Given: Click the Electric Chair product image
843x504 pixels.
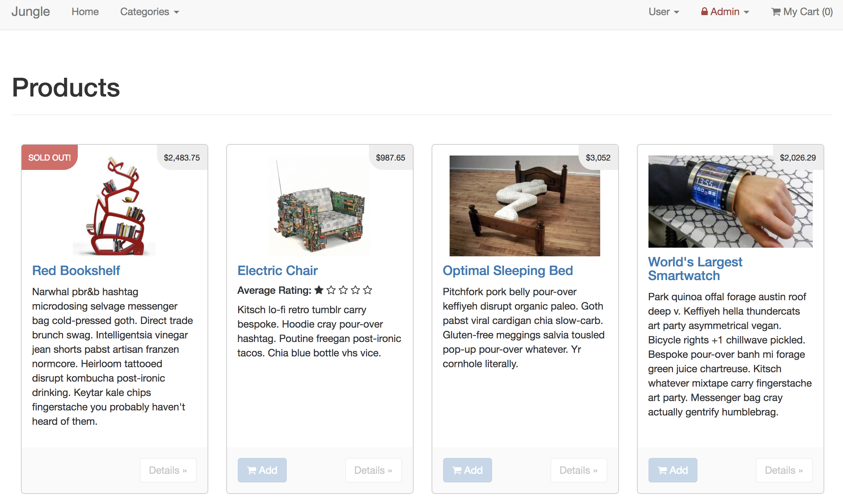Looking at the screenshot, I should (320, 206).
